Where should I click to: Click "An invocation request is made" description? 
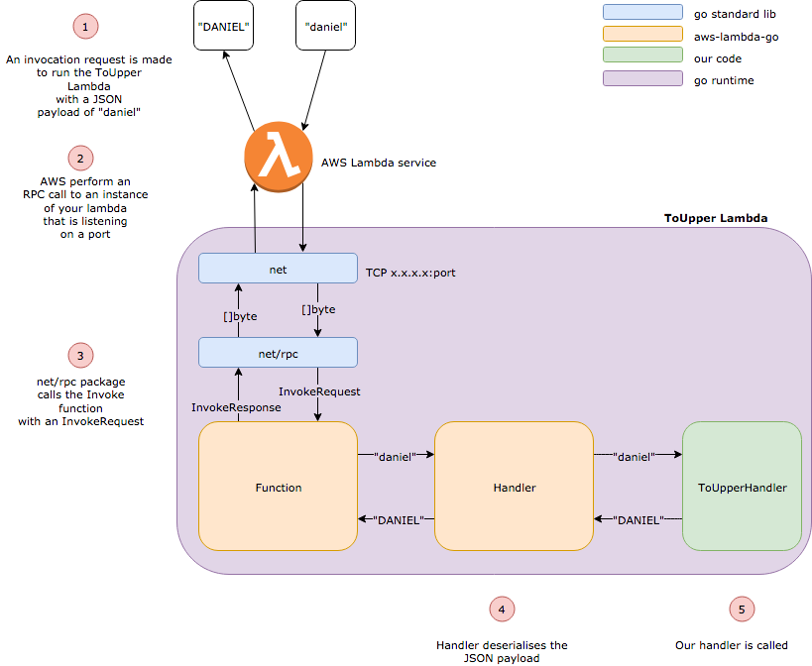89,86
